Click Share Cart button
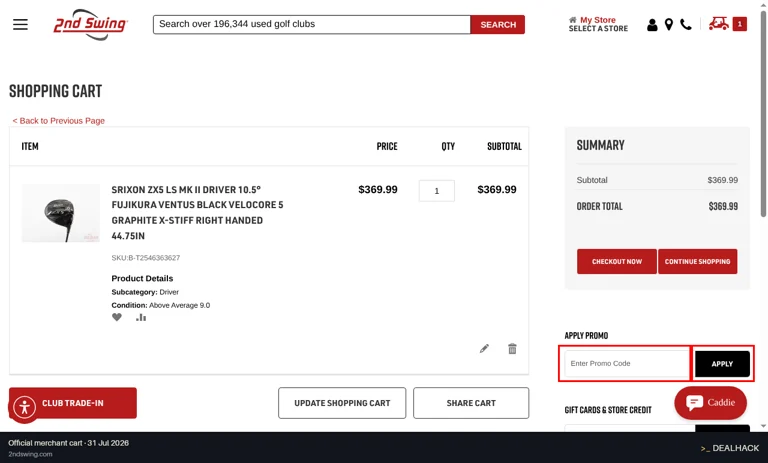 tap(471, 403)
